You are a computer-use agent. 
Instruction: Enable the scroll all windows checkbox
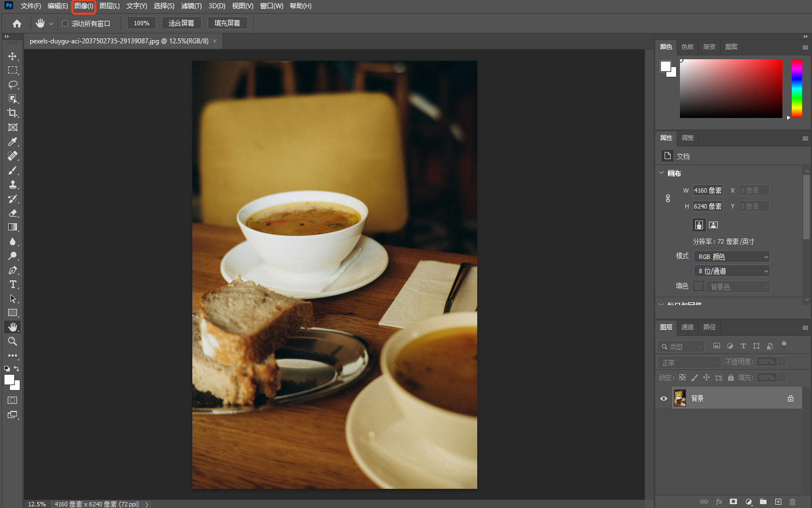65,24
